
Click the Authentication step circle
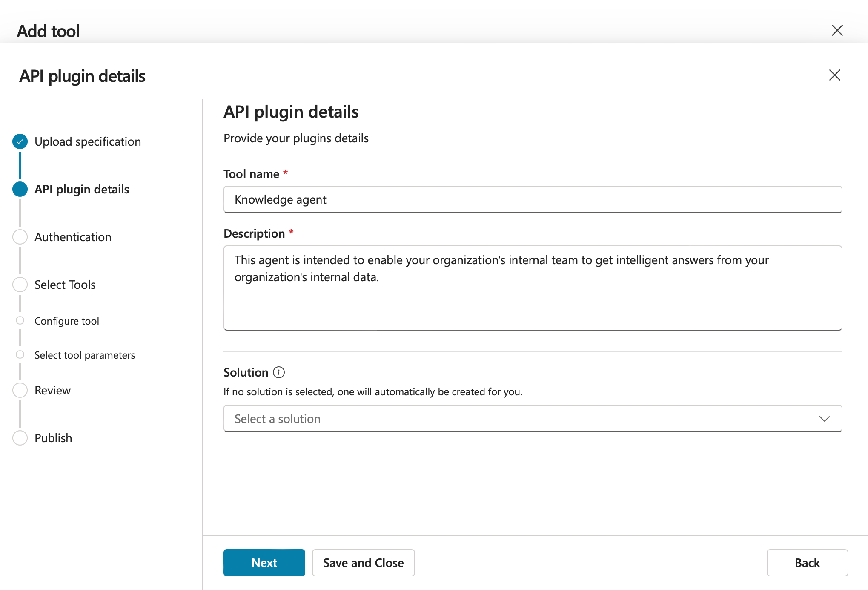tap(20, 236)
